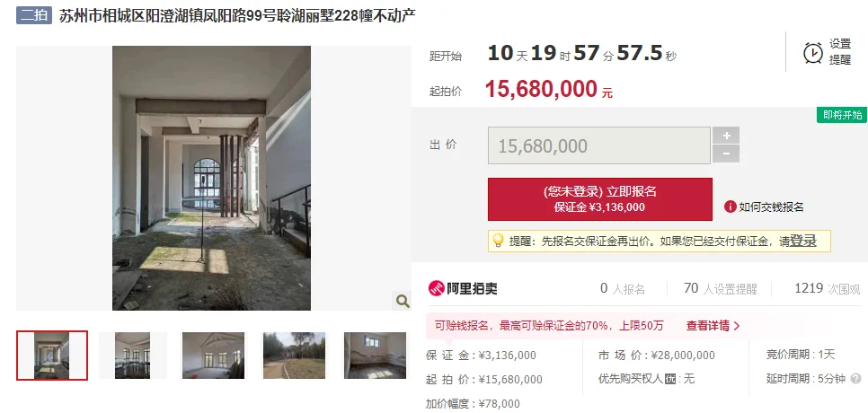Select the third thumbnail of vaulted room
Viewport: 868px width, 413px height.
point(213,356)
